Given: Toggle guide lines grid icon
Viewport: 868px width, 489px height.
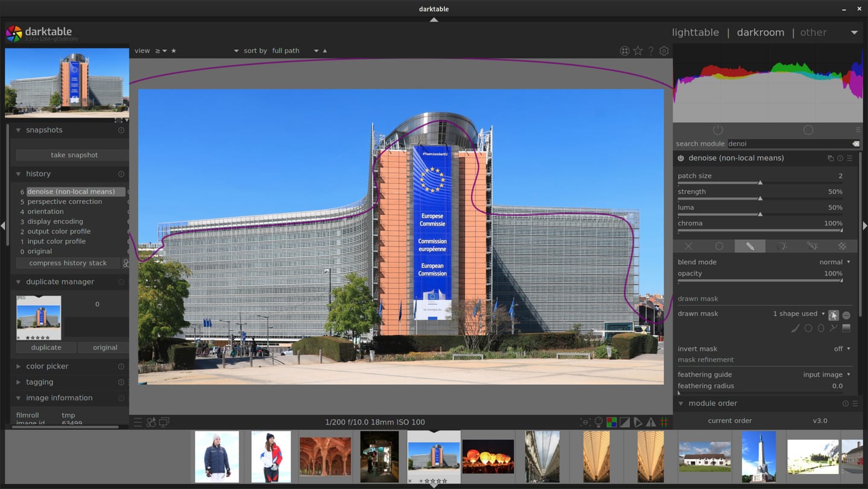Looking at the screenshot, I should click(x=664, y=422).
